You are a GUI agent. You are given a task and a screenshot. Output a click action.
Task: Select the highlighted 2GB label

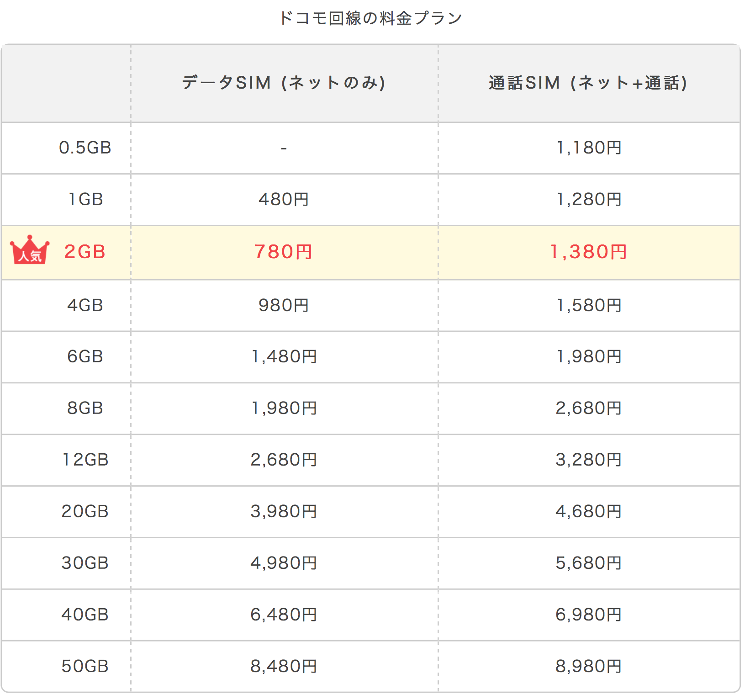[x=85, y=252]
